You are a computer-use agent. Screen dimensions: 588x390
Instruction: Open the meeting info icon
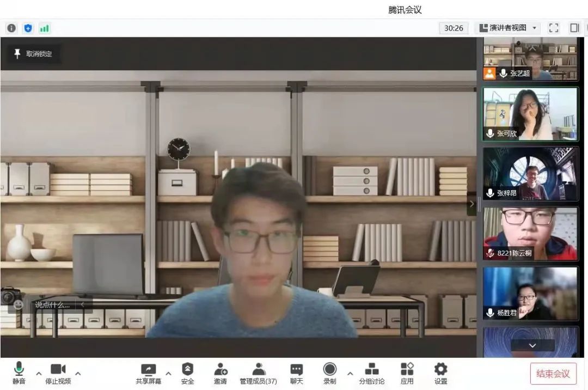coord(11,28)
